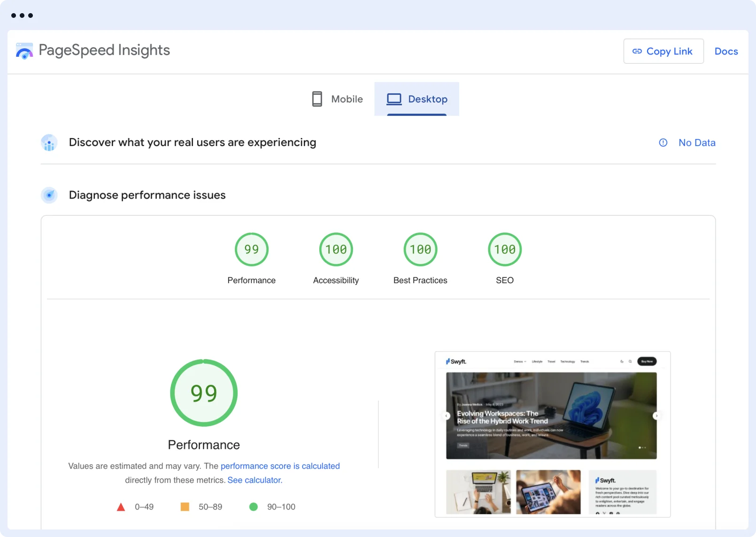The width and height of the screenshot is (756, 537).
Task: Click the Swyft website preview thumbnail
Action: 552,432
